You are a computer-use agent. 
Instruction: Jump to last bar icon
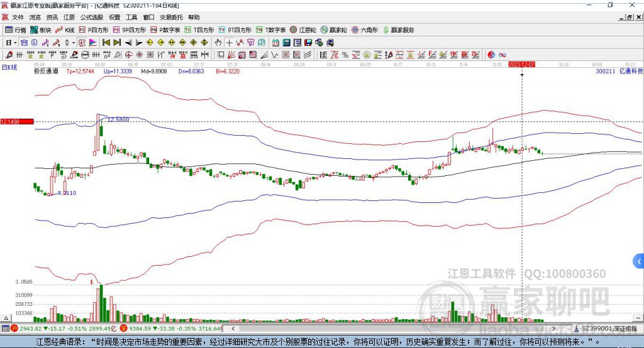117,43
